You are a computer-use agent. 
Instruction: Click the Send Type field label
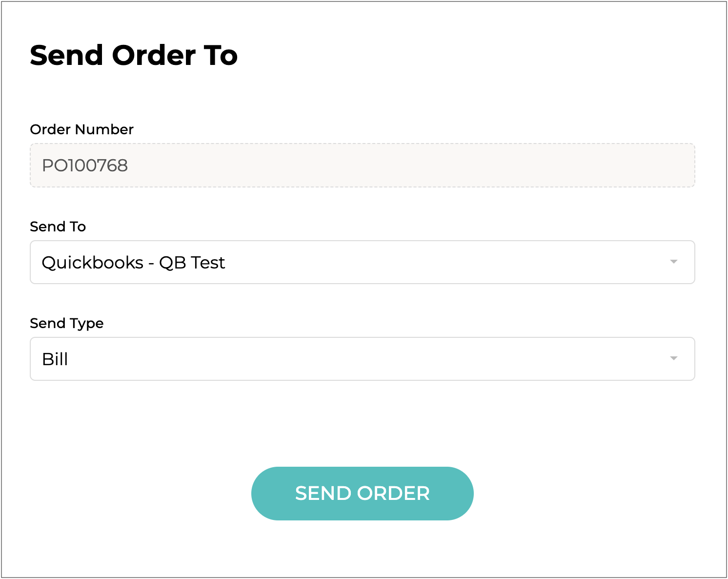point(66,323)
